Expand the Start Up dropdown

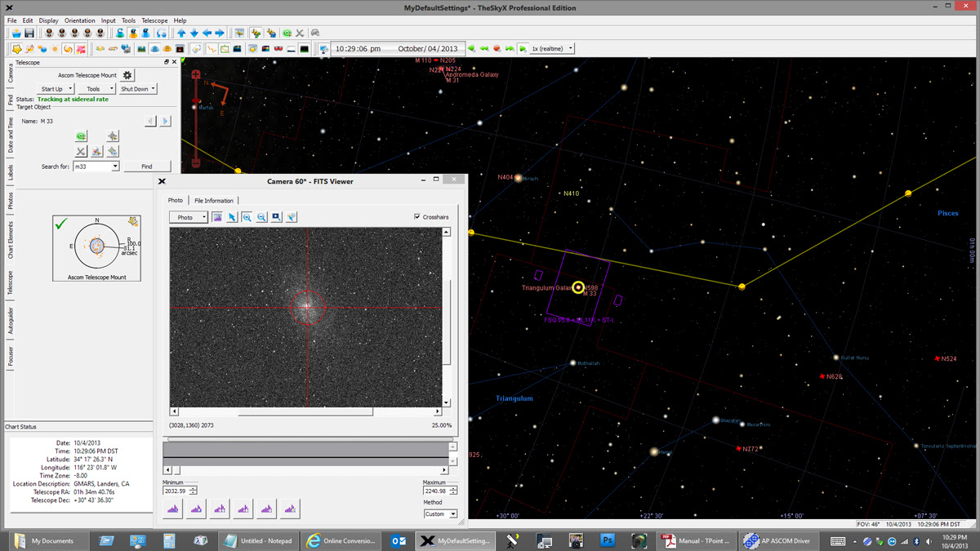(56, 89)
